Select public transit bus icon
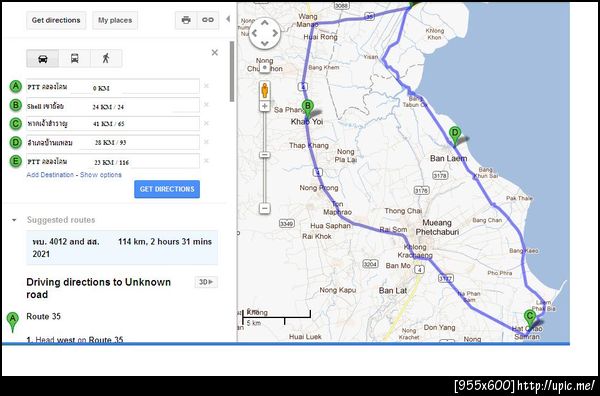The height and width of the screenshot is (396, 600). (75, 59)
